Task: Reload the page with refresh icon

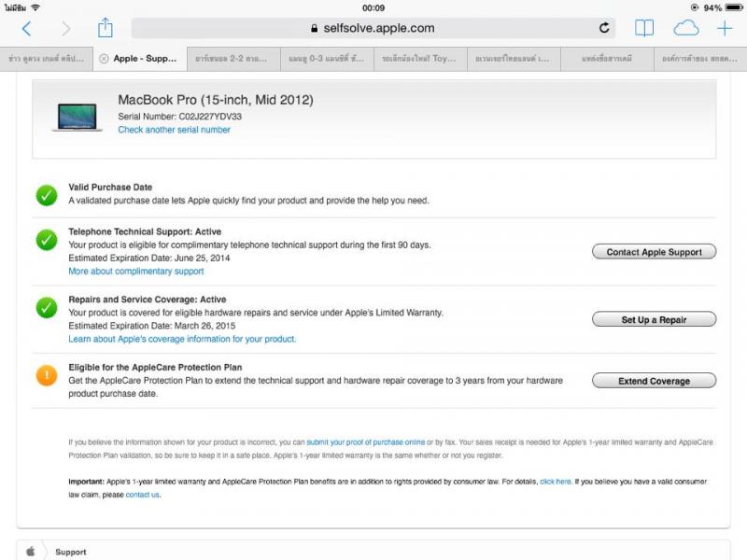Action: point(604,28)
